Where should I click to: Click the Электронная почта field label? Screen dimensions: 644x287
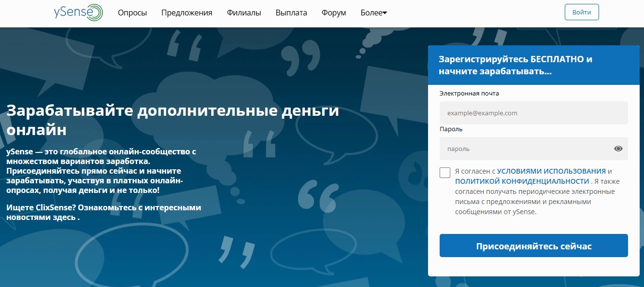(x=469, y=94)
